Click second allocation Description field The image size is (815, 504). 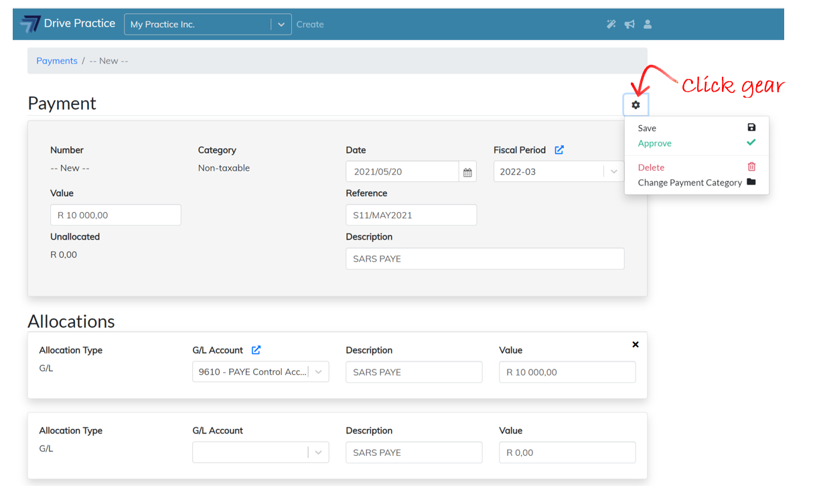tap(414, 452)
